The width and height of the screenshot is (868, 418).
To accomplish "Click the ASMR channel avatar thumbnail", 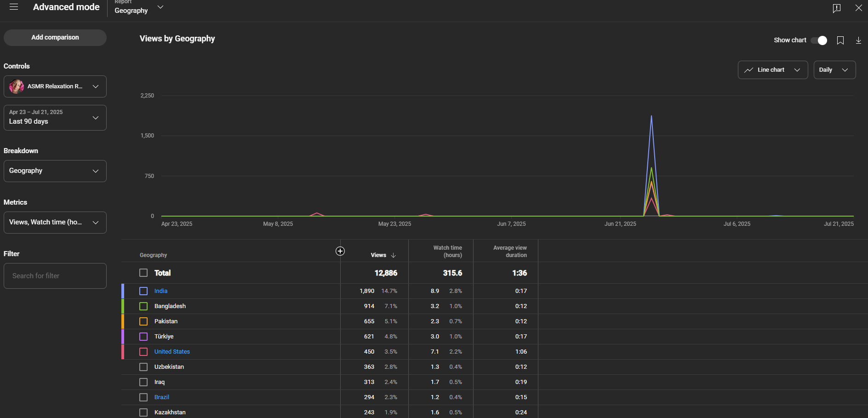I will coord(17,86).
